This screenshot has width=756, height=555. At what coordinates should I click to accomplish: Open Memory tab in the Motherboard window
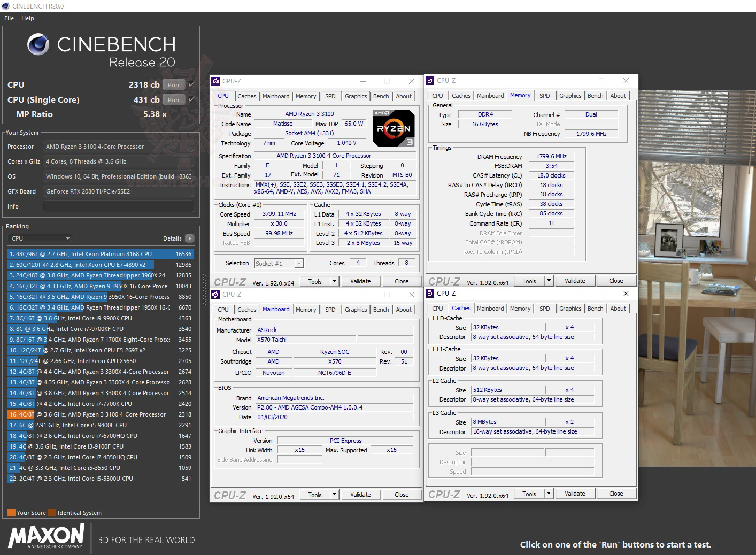tap(306, 310)
